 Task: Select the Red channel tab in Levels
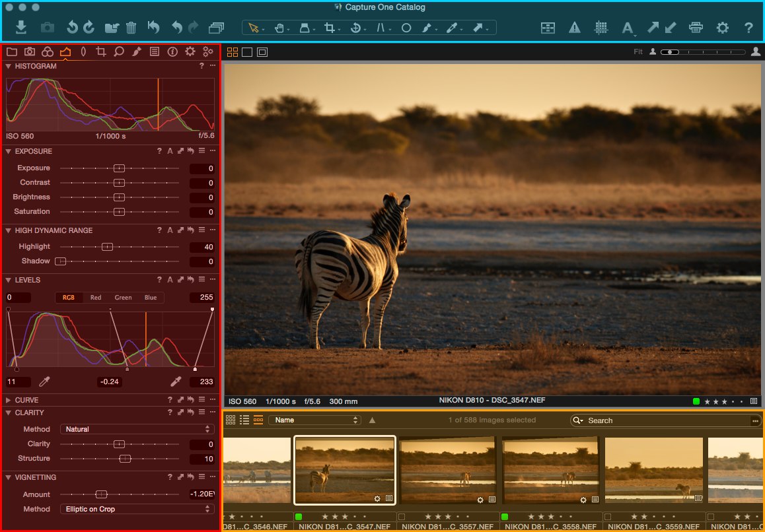(96, 298)
